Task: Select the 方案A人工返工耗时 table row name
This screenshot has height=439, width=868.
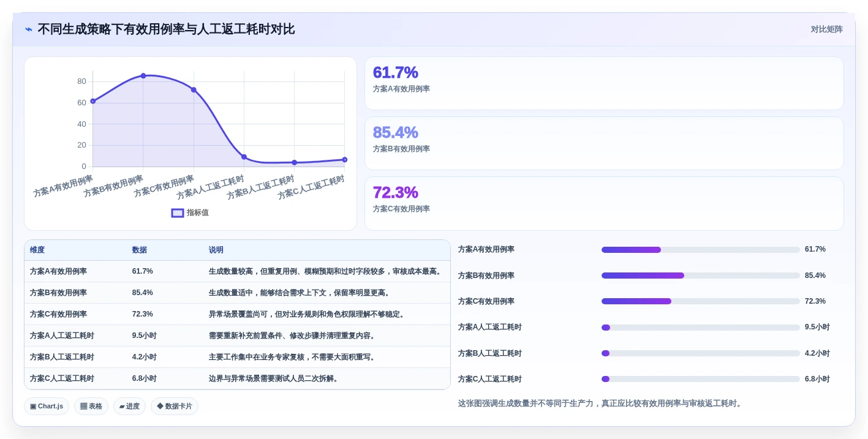Action: pos(62,336)
